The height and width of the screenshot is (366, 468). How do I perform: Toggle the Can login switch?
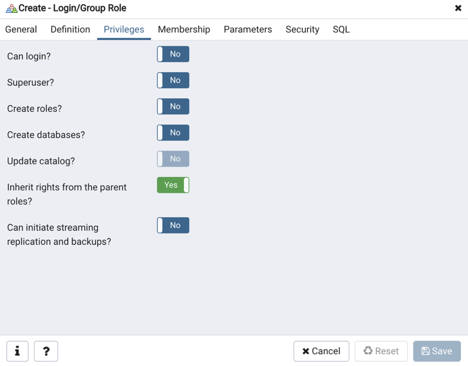pyautogui.click(x=173, y=54)
